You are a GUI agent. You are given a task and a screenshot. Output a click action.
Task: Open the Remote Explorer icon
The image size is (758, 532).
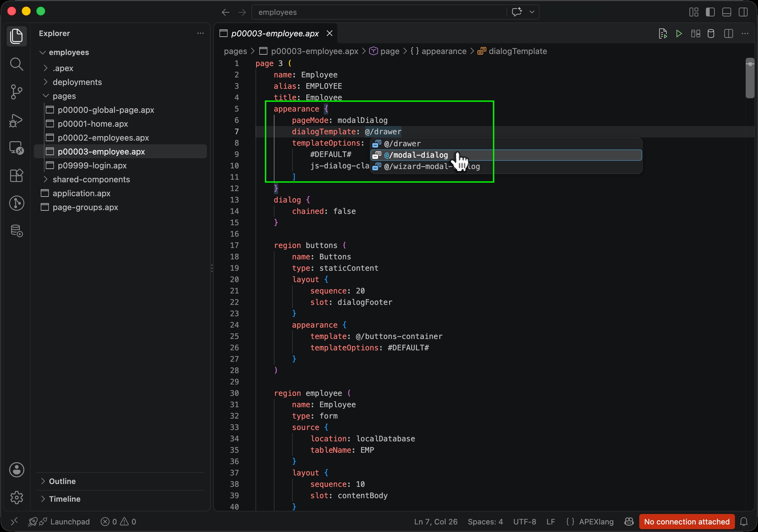point(16,148)
